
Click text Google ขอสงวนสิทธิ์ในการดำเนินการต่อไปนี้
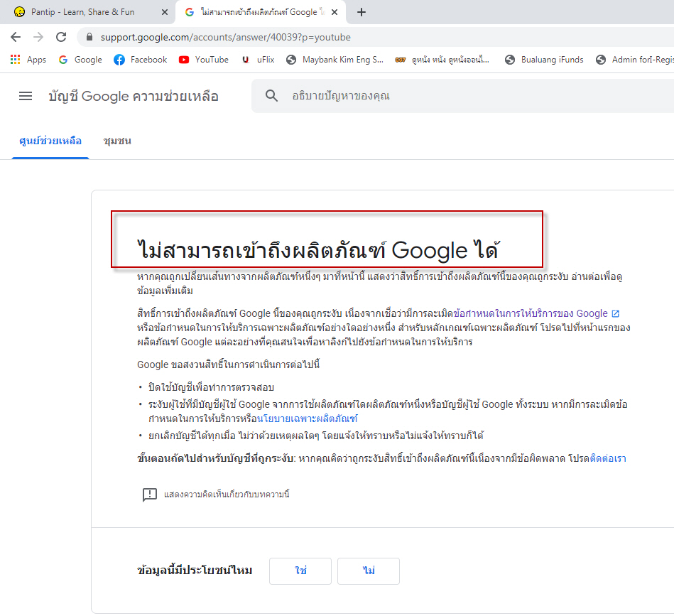(228, 364)
